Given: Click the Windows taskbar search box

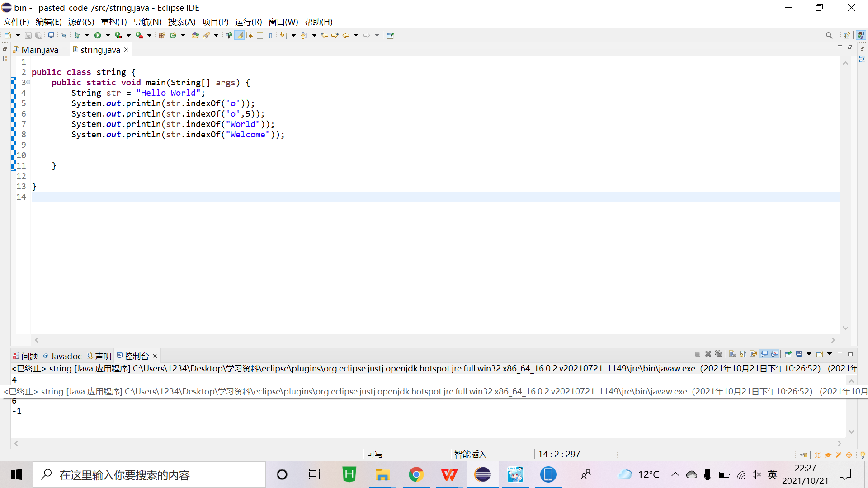Looking at the screenshot, I should tap(149, 474).
